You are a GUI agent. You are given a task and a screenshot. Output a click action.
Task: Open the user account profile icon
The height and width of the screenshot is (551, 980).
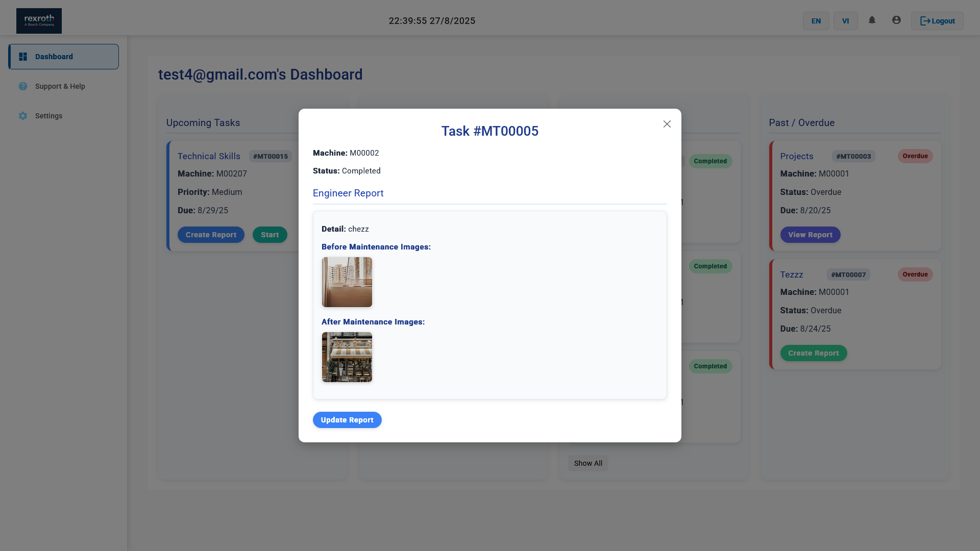[896, 20]
